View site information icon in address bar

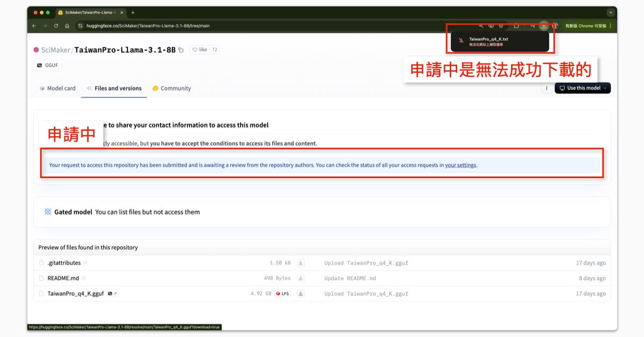[x=80, y=25]
